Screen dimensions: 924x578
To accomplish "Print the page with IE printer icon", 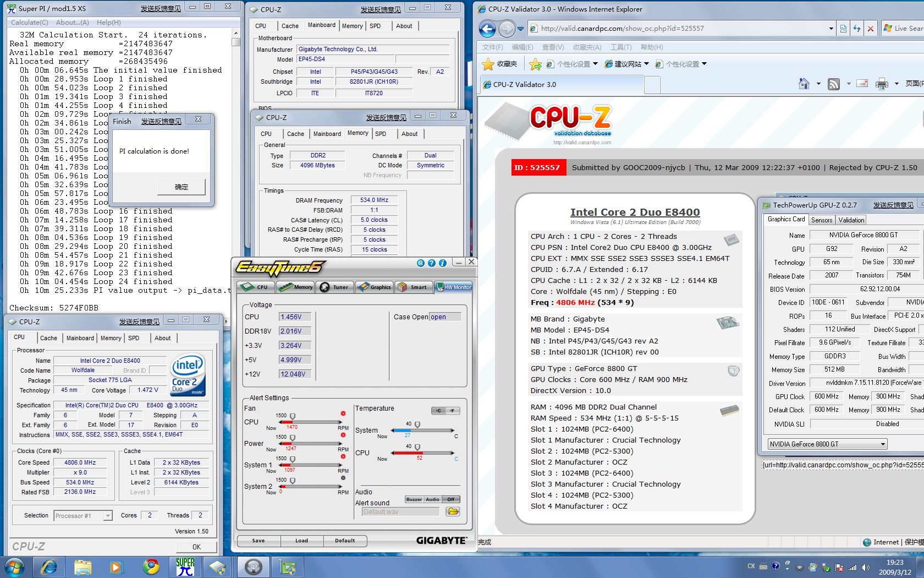I will pos(882,84).
